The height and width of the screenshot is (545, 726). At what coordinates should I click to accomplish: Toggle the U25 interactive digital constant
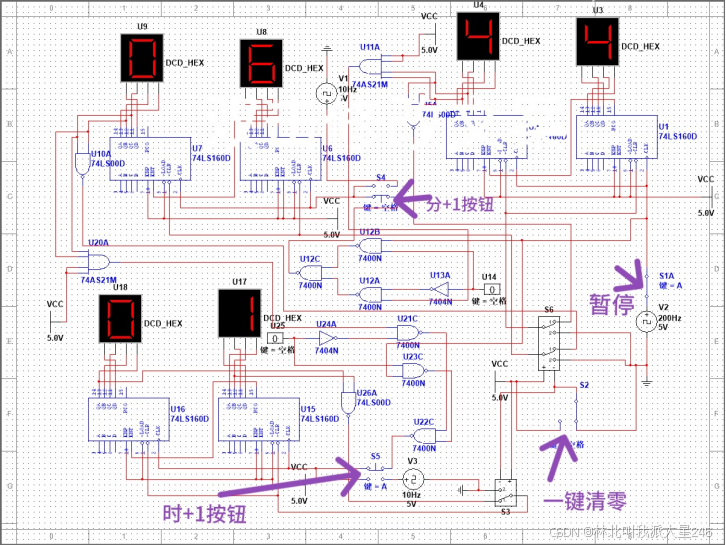coord(275,338)
